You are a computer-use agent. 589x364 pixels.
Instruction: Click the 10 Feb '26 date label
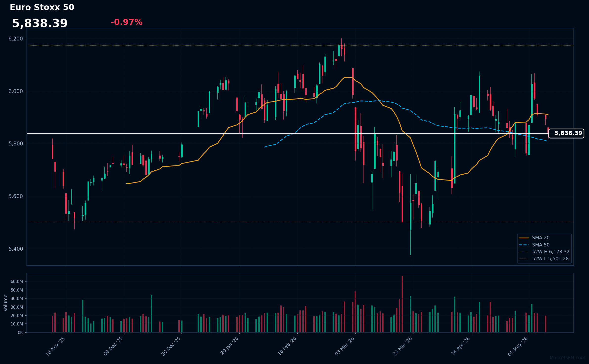[x=287, y=346]
